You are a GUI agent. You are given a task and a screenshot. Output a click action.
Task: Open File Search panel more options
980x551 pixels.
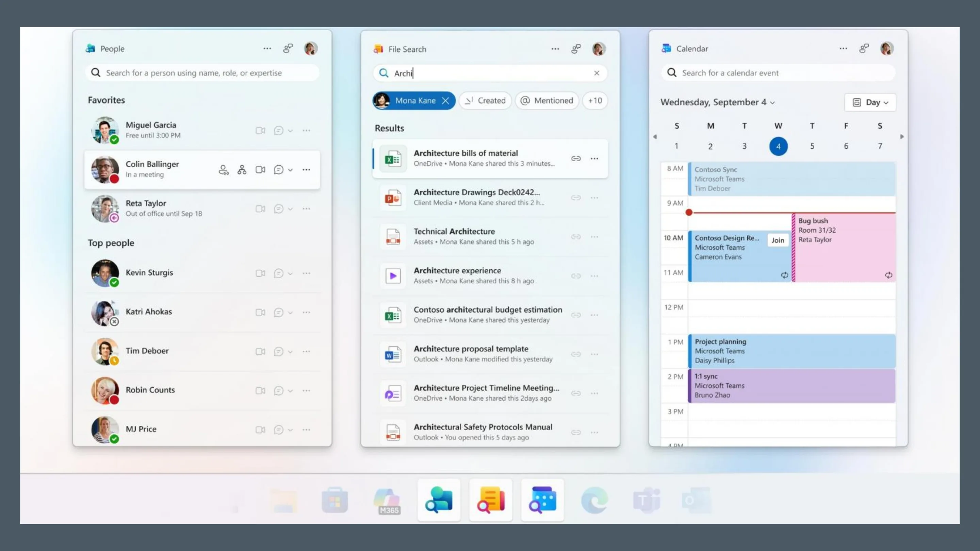(555, 49)
